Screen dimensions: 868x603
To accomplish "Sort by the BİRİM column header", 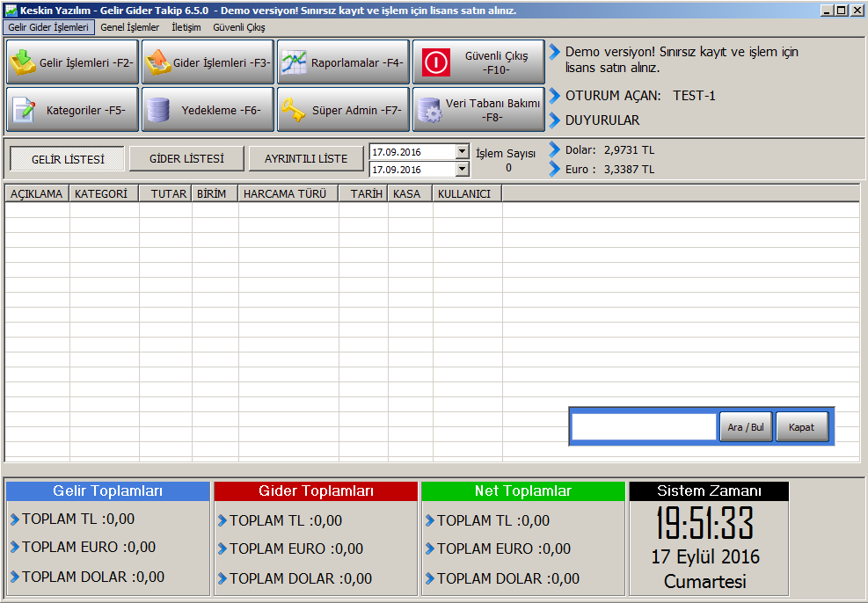I will (x=215, y=193).
